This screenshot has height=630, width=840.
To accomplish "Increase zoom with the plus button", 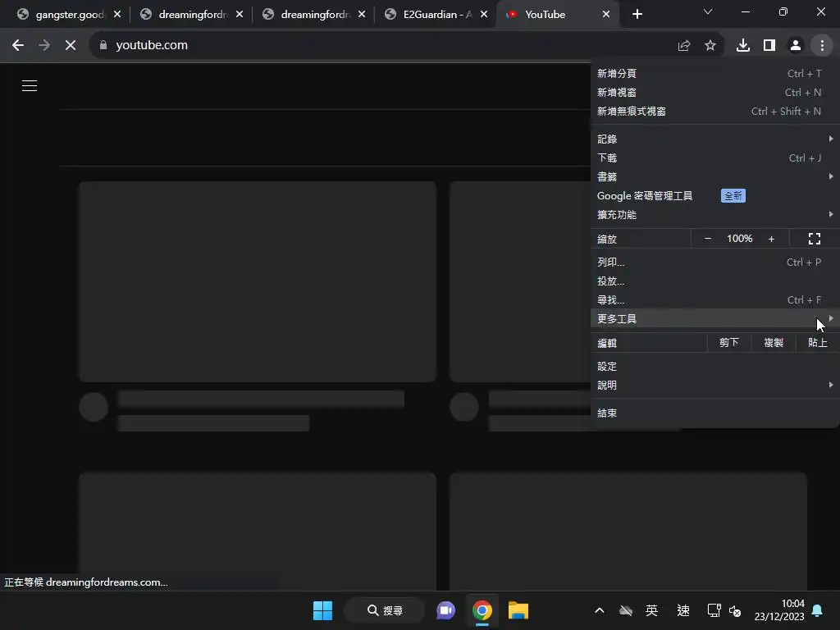I will [x=771, y=239].
